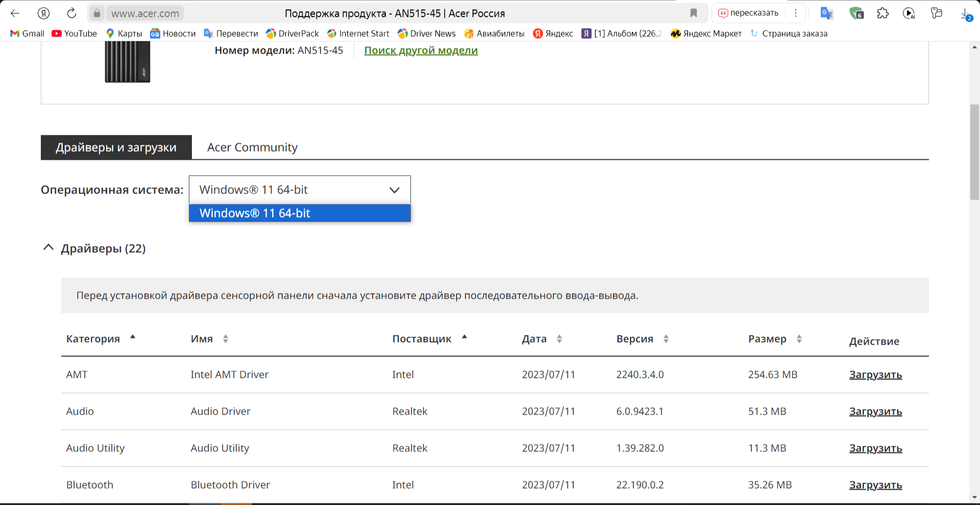980x505 pixels.
Task: Click the 11.3 MB size cell
Action: point(767,448)
